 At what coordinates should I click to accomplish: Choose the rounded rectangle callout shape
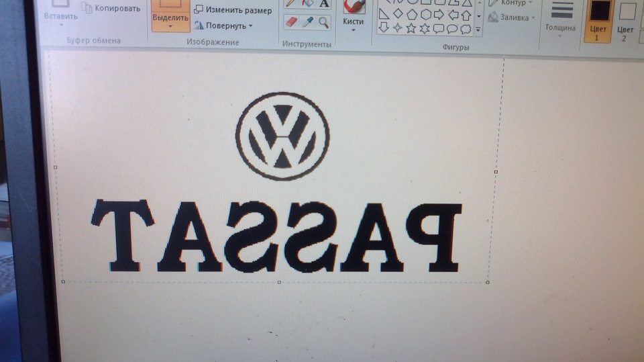(438, 29)
